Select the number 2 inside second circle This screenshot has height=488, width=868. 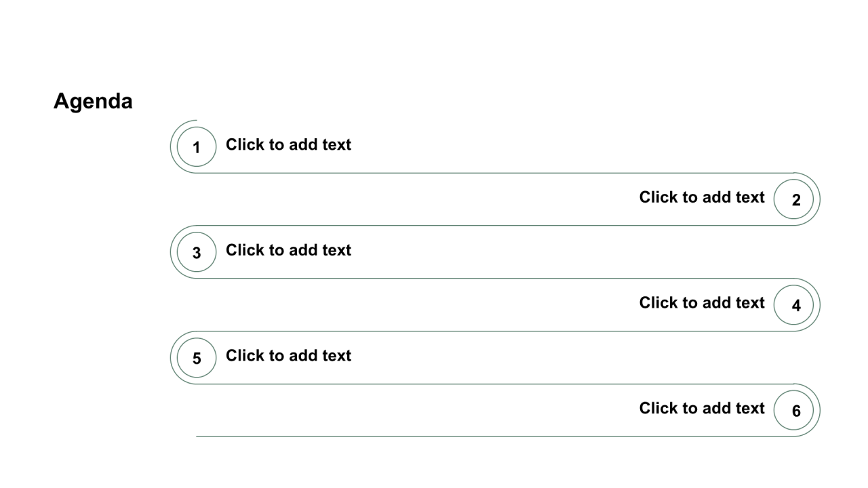click(x=796, y=200)
